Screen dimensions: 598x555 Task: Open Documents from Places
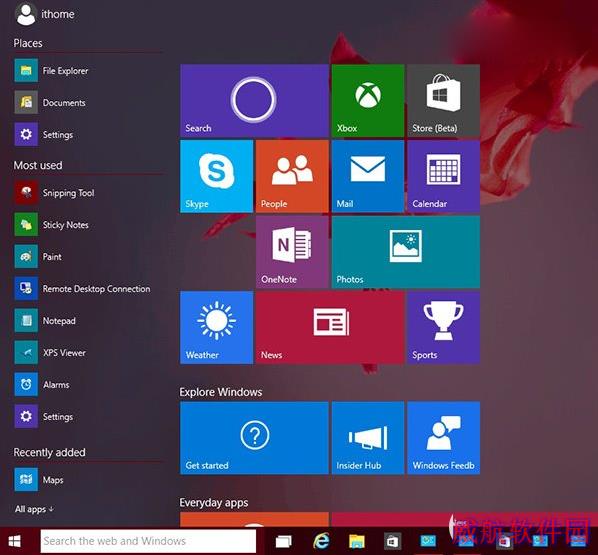click(x=50, y=103)
